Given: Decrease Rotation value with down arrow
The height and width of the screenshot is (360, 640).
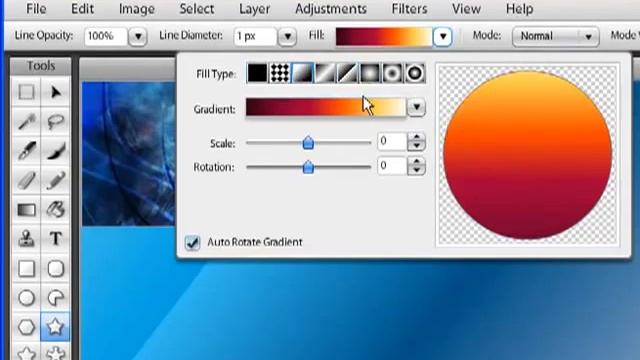Looking at the screenshot, I should pos(416,171).
